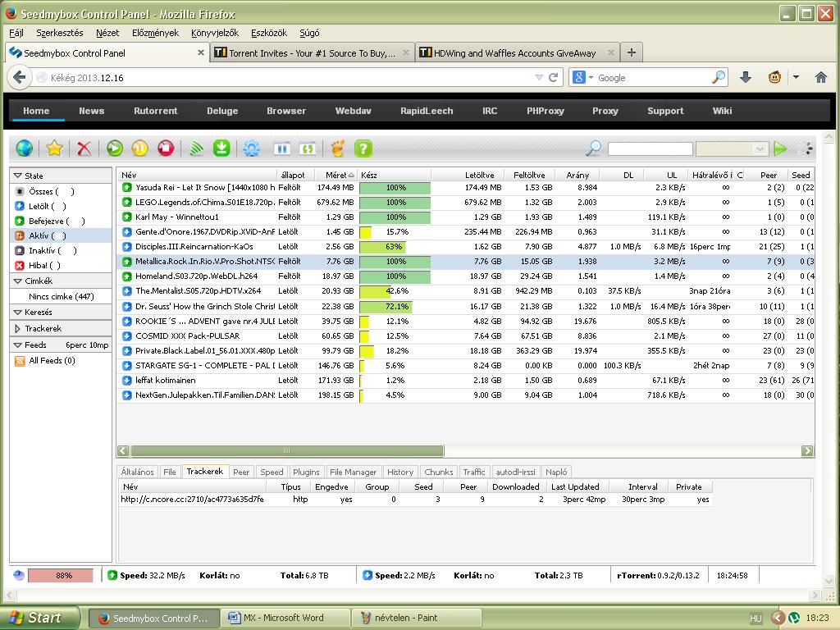Click the Google search field in Firefox
Viewport: 840px width, 630px height.
(x=654, y=78)
